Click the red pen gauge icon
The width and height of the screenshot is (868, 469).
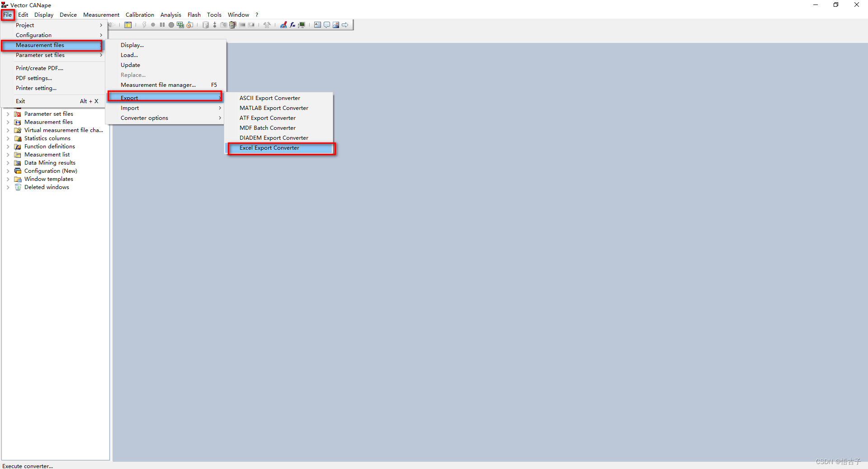coord(283,25)
